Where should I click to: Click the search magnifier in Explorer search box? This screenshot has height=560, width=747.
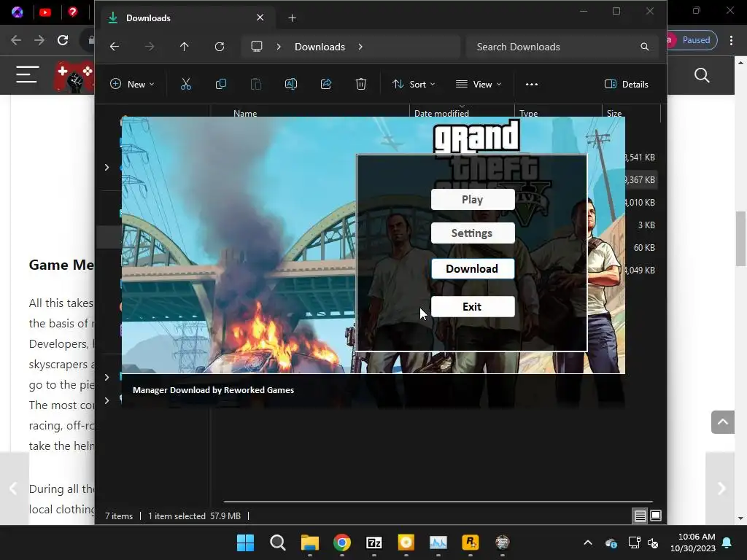645,47
